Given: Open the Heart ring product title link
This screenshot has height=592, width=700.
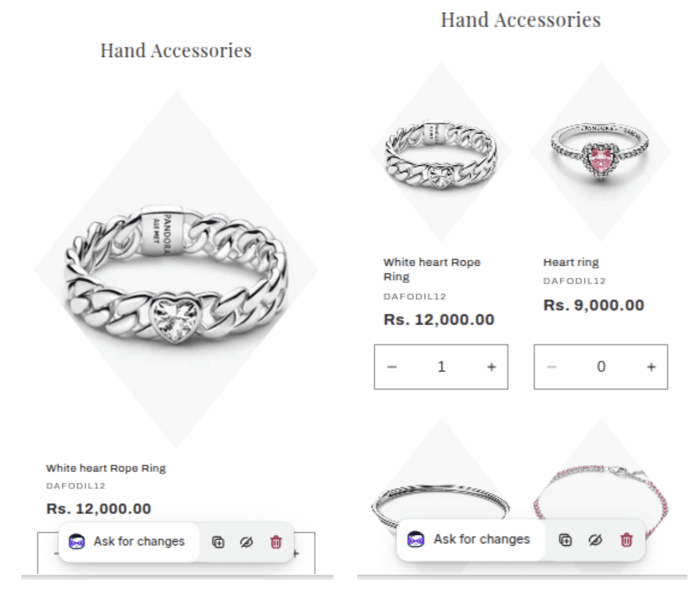Looking at the screenshot, I should pos(571,262).
